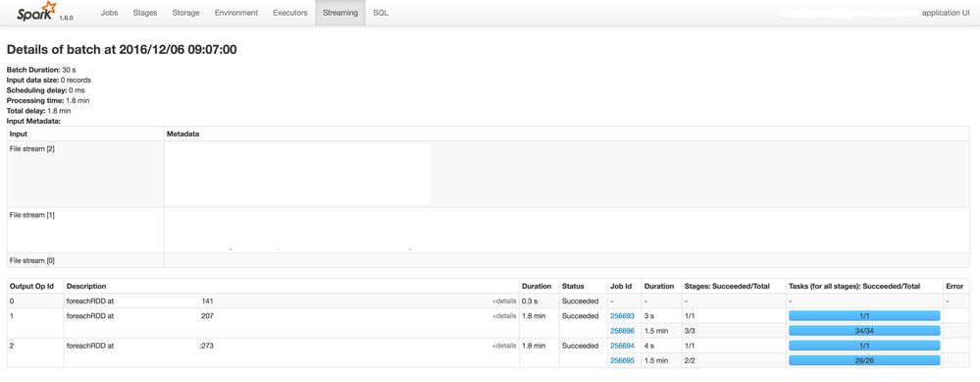Open job 256696 link

point(622,331)
